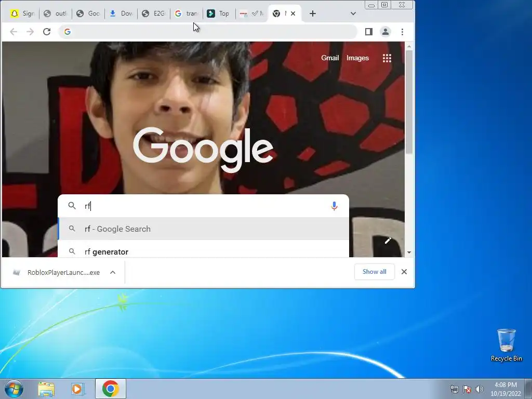Switch to the E2G tab
The width and height of the screenshot is (532, 399).
tap(154, 14)
